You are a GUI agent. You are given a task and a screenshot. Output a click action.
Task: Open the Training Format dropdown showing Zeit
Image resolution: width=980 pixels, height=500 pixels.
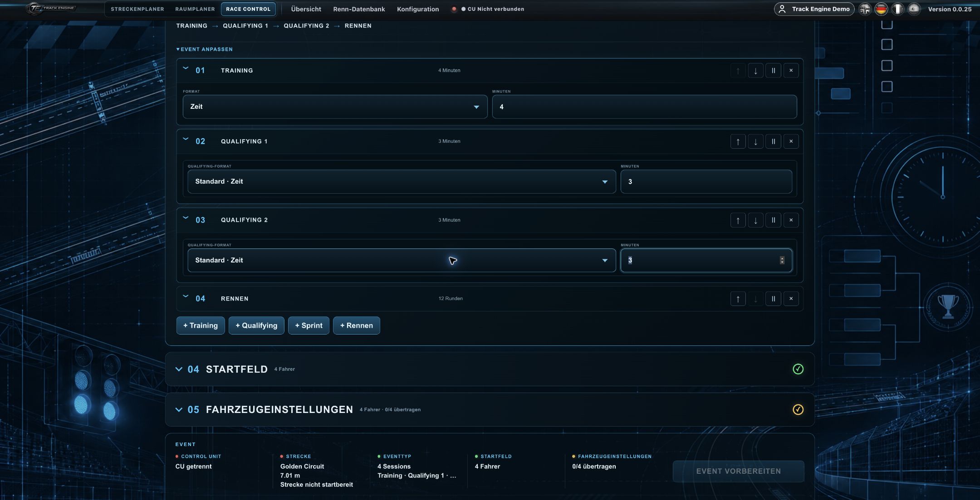[x=335, y=107]
